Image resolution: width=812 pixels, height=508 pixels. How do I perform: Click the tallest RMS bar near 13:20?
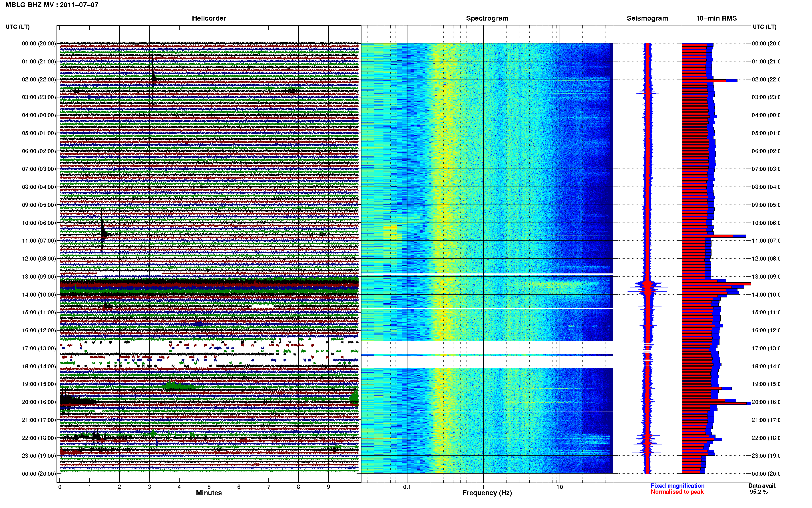716,284
